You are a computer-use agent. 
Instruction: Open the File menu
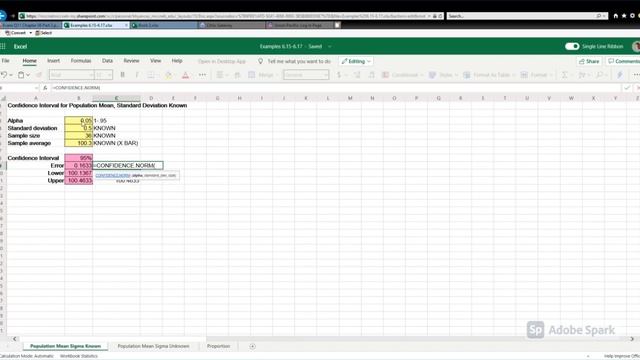5,61
